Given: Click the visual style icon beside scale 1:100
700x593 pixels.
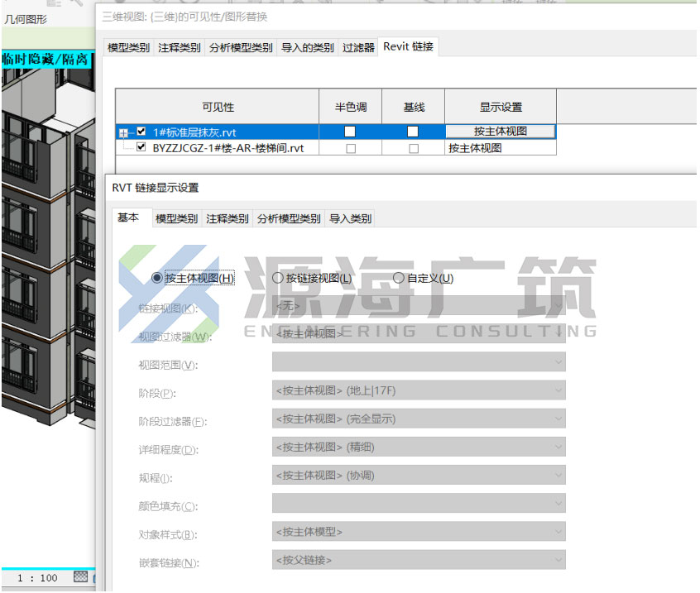Looking at the screenshot, I should pos(80,576).
